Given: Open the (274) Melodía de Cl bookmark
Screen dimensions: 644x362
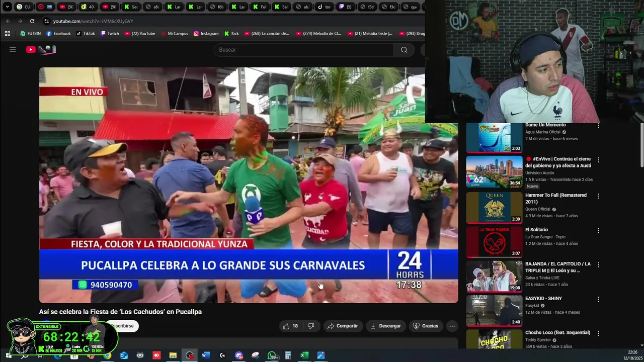Looking at the screenshot, I should point(318,34).
